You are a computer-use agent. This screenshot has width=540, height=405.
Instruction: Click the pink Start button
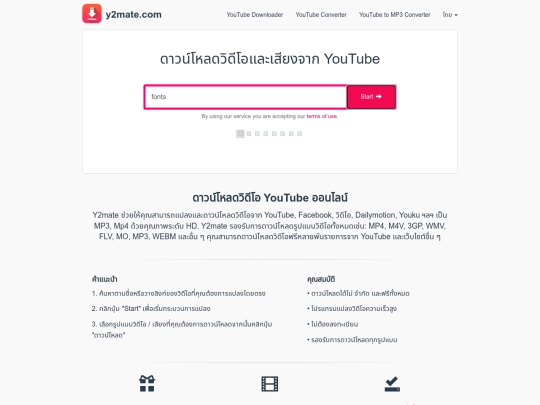tap(371, 97)
